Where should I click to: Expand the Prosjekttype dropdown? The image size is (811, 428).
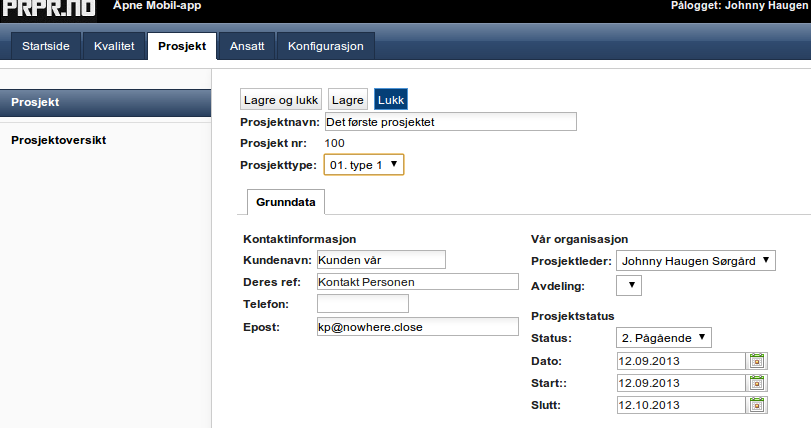click(x=364, y=165)
